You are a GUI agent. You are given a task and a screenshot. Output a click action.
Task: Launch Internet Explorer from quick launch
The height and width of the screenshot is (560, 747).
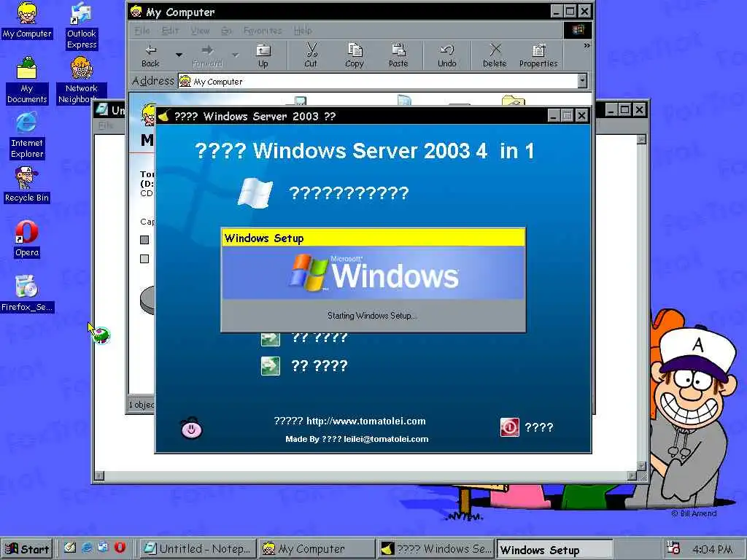click(88, 548)
